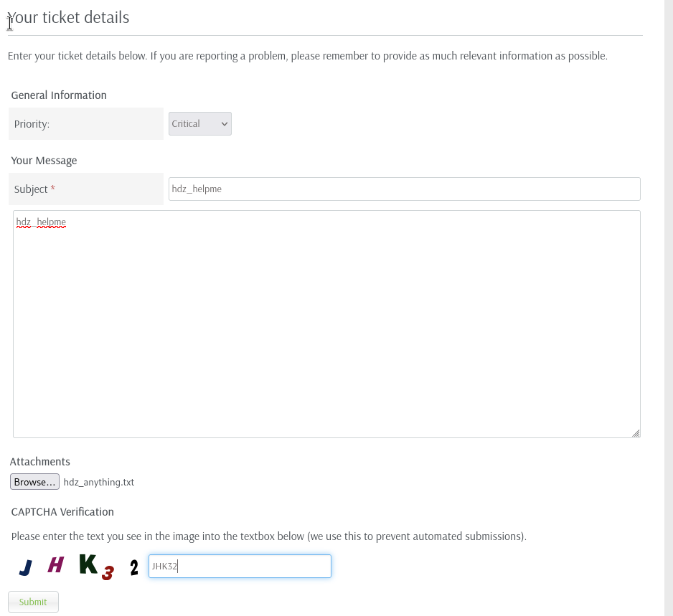This screenshot has height=616, width=673.
Task: Click the CAPTCHA answer text box
Action: [240, 566]
